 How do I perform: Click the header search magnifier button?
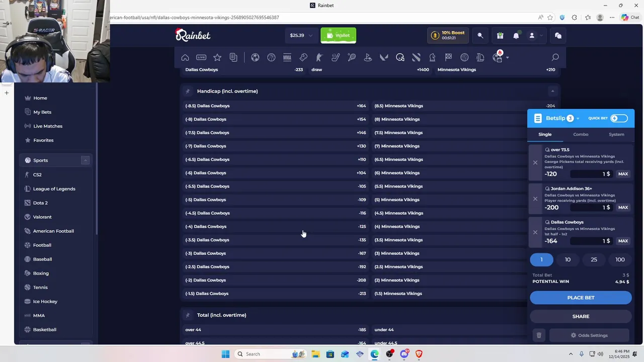[480, 36]
